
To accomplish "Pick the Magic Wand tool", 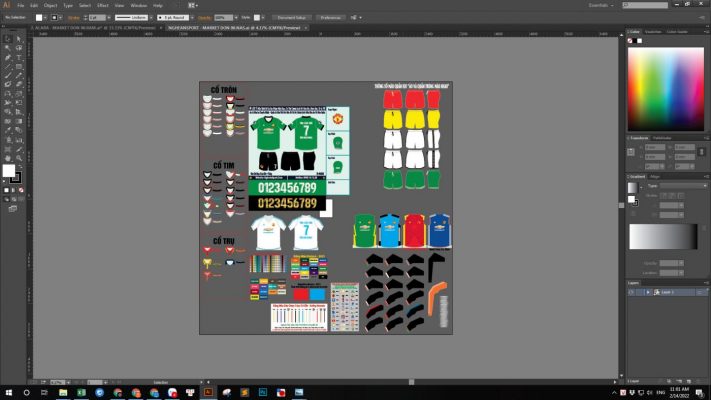I will [6, 47].
